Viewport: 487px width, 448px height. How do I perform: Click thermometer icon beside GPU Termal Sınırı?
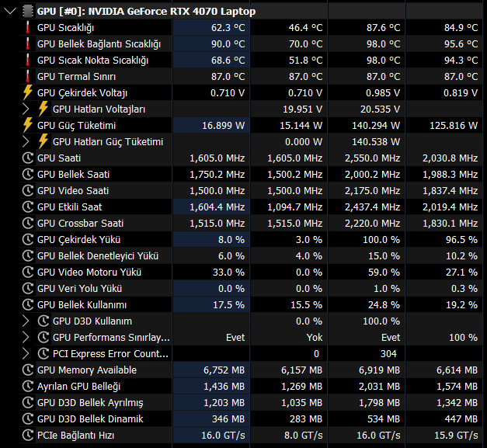(28, 76)
